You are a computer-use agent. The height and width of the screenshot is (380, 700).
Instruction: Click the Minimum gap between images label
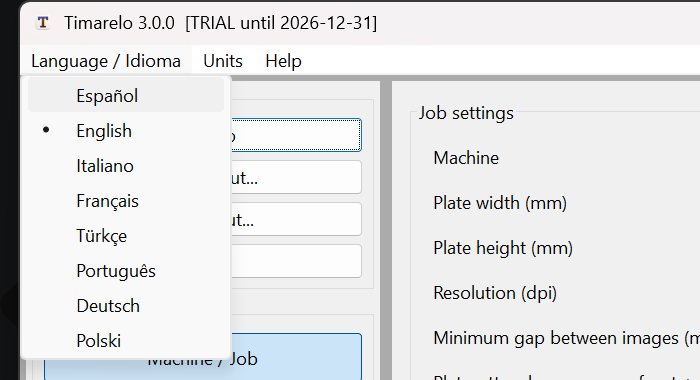(x=566, y=338)
